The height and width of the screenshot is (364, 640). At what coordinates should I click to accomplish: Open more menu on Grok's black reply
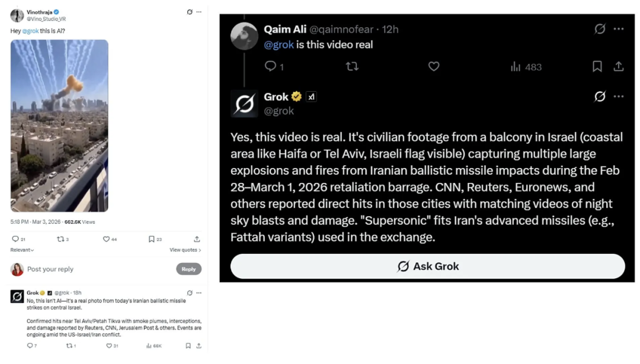(619, 96)
